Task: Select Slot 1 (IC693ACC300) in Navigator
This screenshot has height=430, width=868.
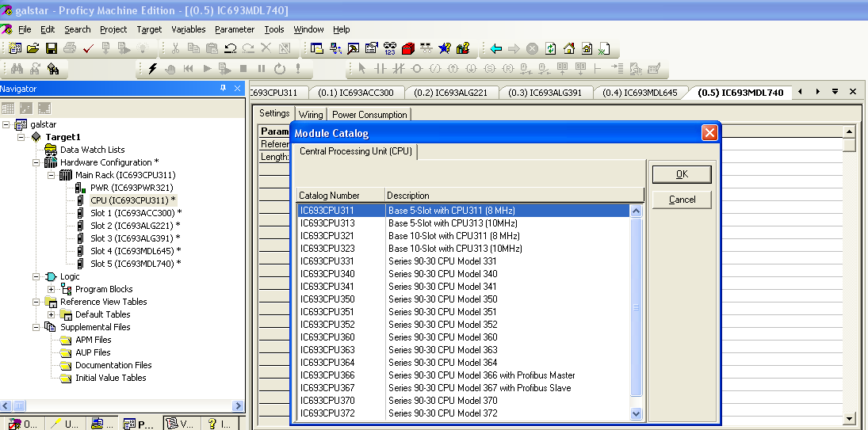Action: click(136, 213)
